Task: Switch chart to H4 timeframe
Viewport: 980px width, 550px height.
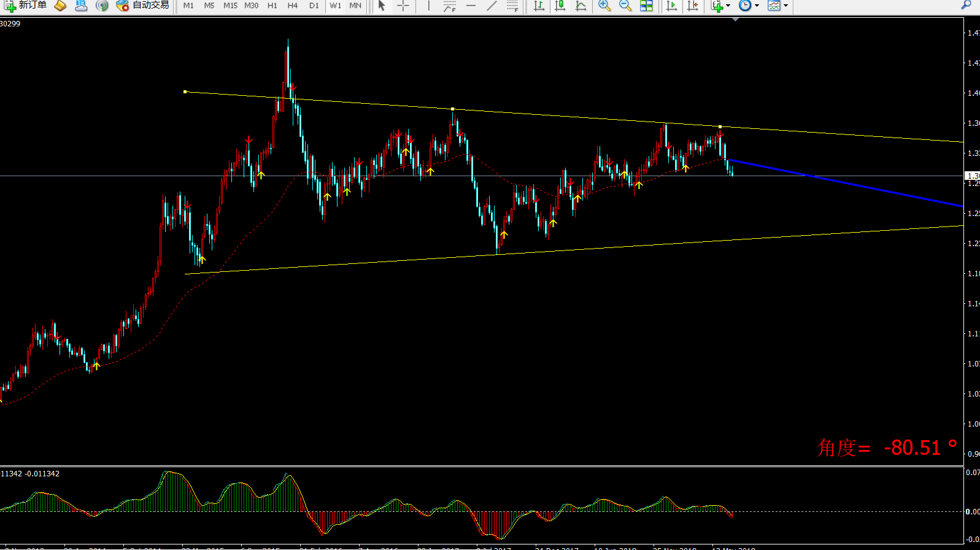Action: tap(293, 6)
